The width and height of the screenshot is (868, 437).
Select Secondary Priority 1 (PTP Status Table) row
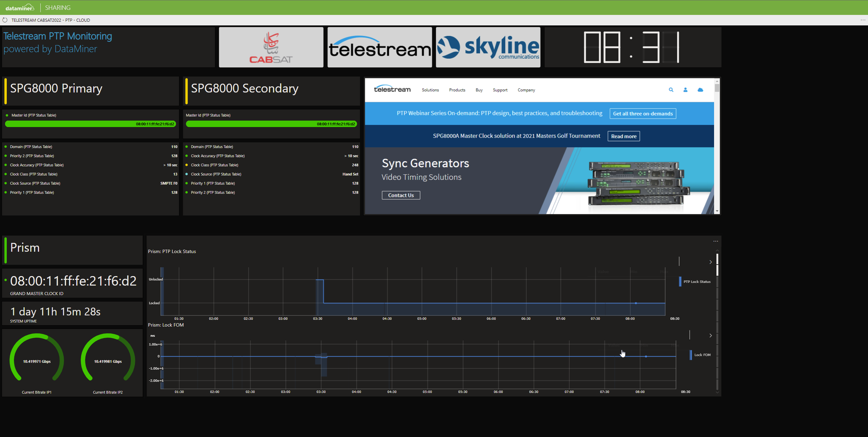272,183
